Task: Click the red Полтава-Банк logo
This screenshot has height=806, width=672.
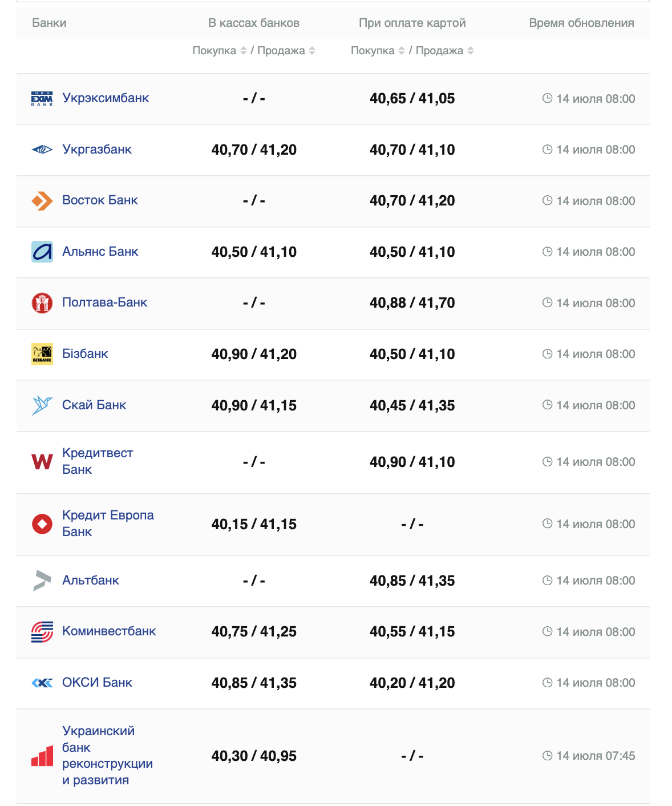Action: pos(42,303)
